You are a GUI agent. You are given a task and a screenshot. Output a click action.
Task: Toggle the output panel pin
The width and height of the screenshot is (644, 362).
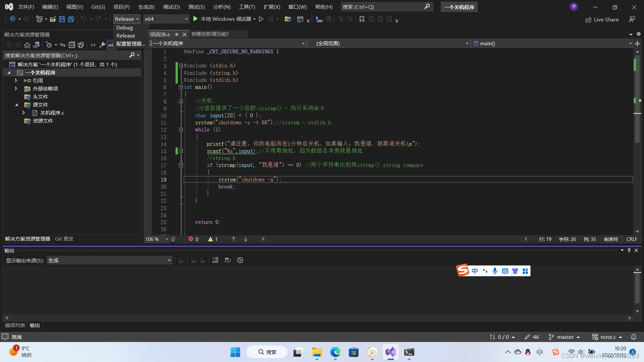coord(629,250)
